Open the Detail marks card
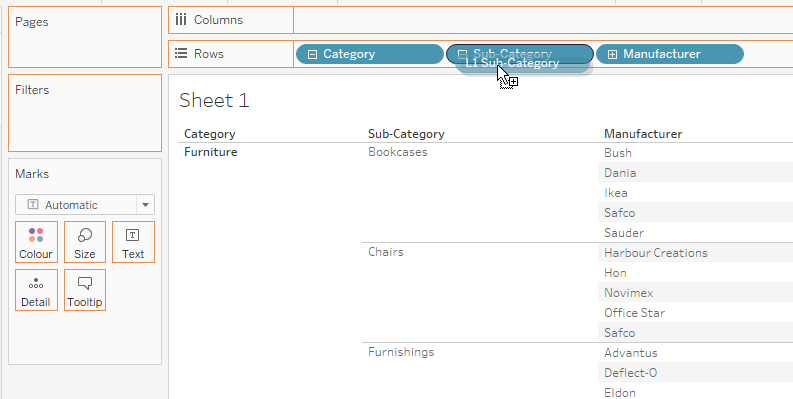793x399 pixels. (x=36, y=290)
